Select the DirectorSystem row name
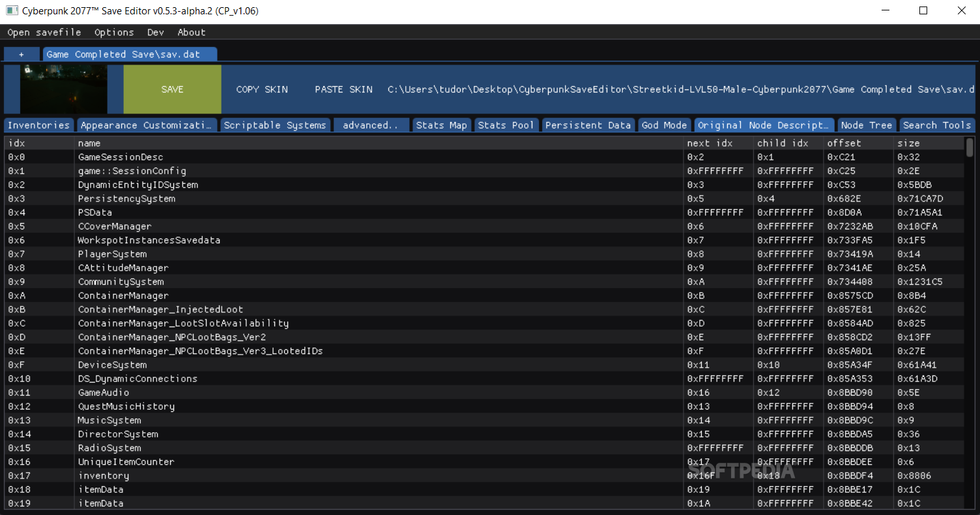Viewport: 980px width, 515px height. [x=118, y=434]
